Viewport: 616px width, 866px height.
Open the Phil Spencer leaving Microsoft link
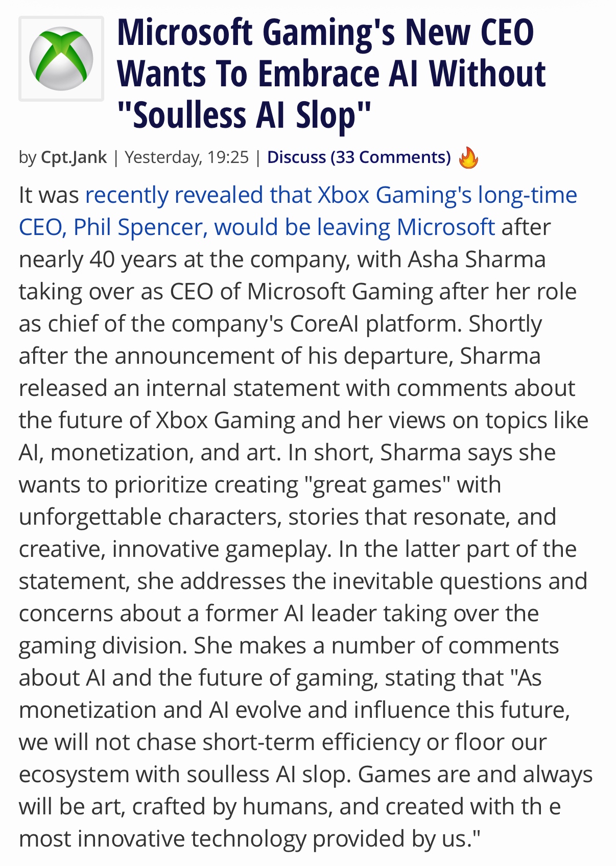tap(256, 227)
